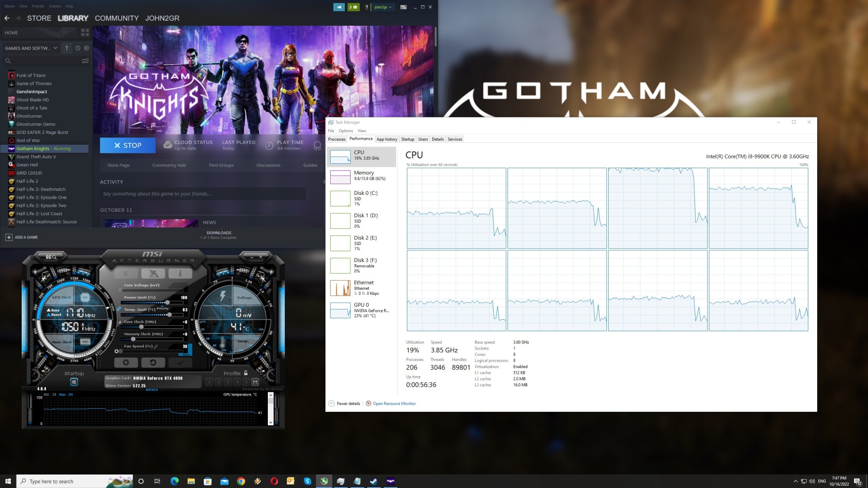The width and height of the screenshot is (868, 488).
Task: Apply Afterburner settings with the checkmark icon
Action: (x=180, y=363)
